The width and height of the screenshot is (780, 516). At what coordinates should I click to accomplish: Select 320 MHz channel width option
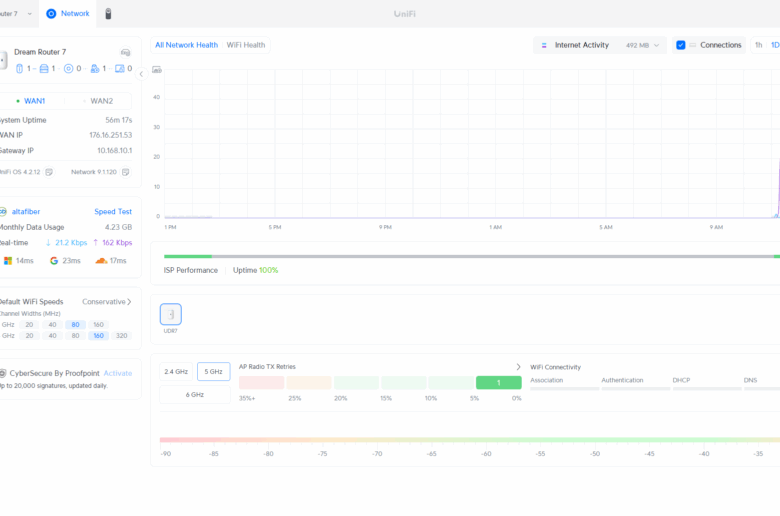121,335
